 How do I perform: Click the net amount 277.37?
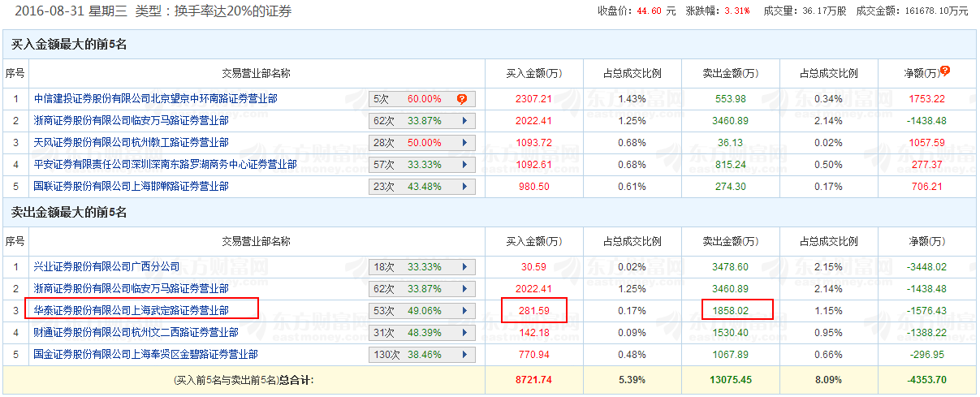click(927, 165)
